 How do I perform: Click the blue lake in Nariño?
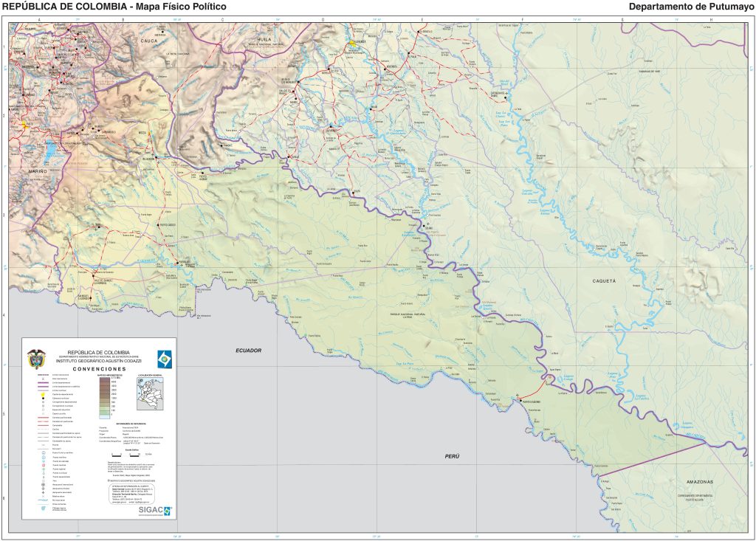(x=48, y=151)
